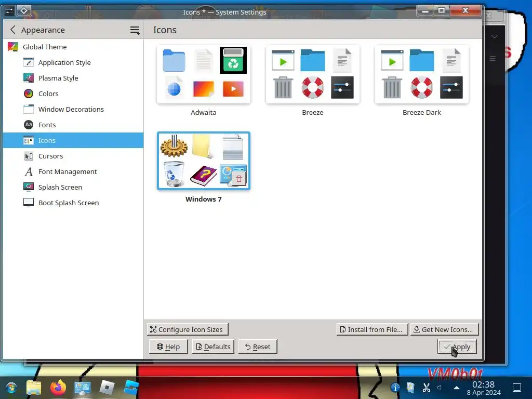Open the window menu icon in title bar

click(x=9, y=11)
